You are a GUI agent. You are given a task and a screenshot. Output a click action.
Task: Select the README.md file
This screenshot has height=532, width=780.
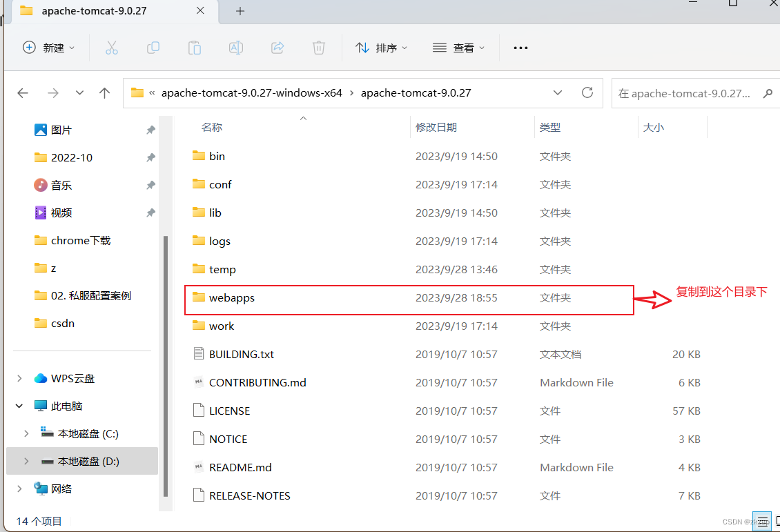233,468
